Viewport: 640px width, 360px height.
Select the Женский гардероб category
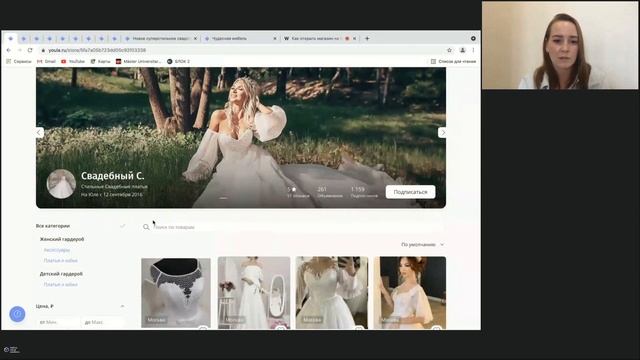point(62,239)
